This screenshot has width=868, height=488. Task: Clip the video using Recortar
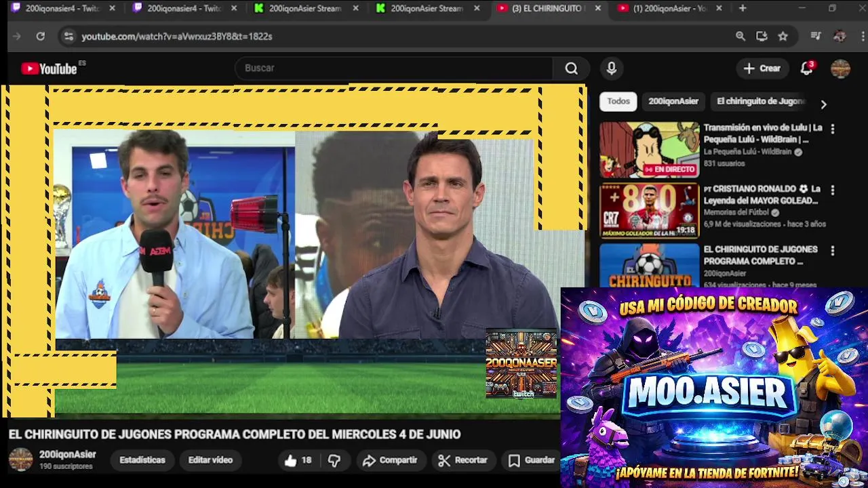463,460
